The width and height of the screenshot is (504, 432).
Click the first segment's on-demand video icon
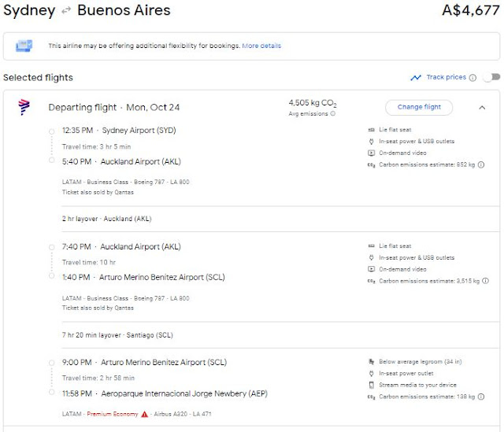[x=371, y=153]
